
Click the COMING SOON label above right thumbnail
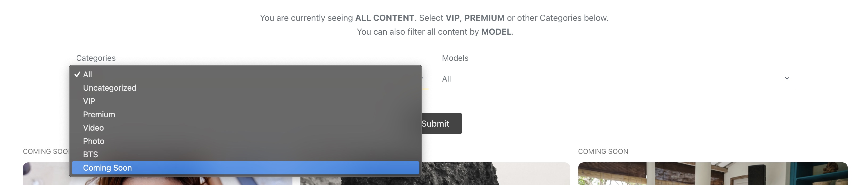click(603, 152)
